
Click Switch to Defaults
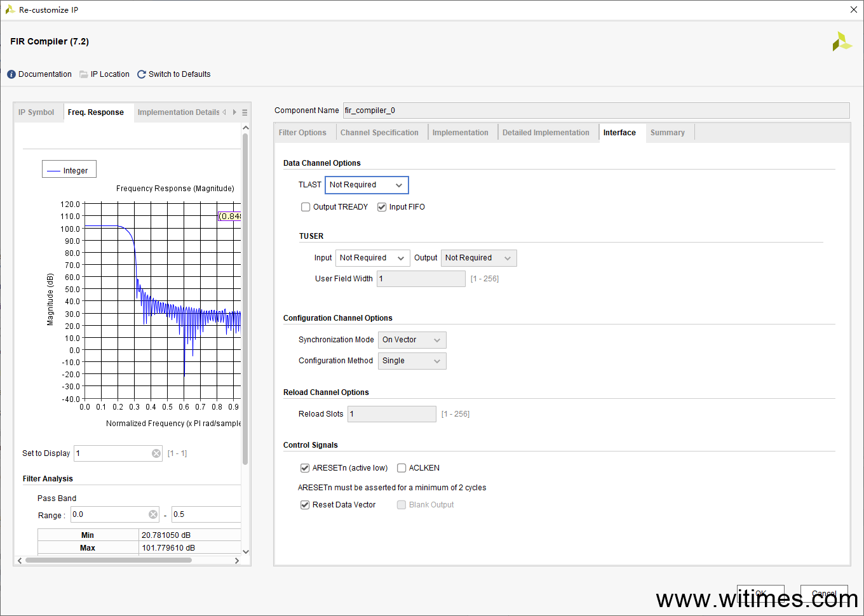(179, 74)
